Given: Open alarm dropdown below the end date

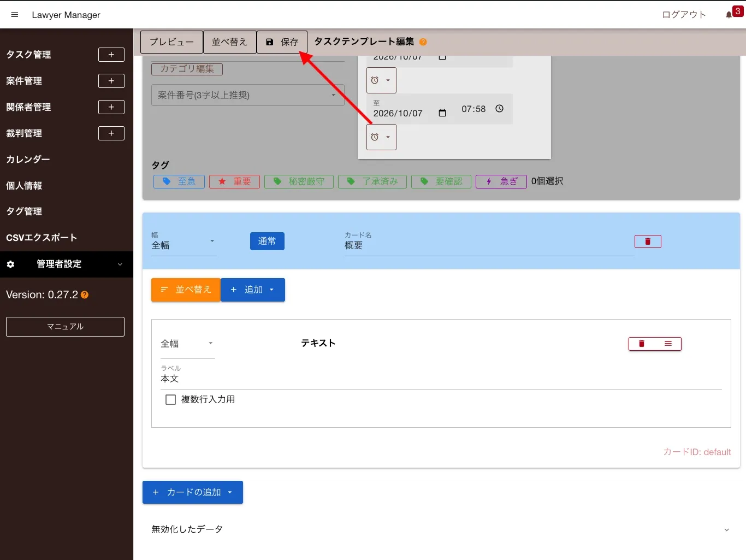Looking at the screenshot, I should [381, 137].
